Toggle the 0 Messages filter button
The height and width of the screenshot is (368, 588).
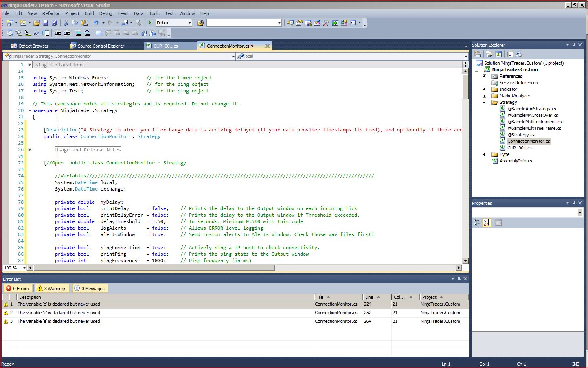pos(90,289)
